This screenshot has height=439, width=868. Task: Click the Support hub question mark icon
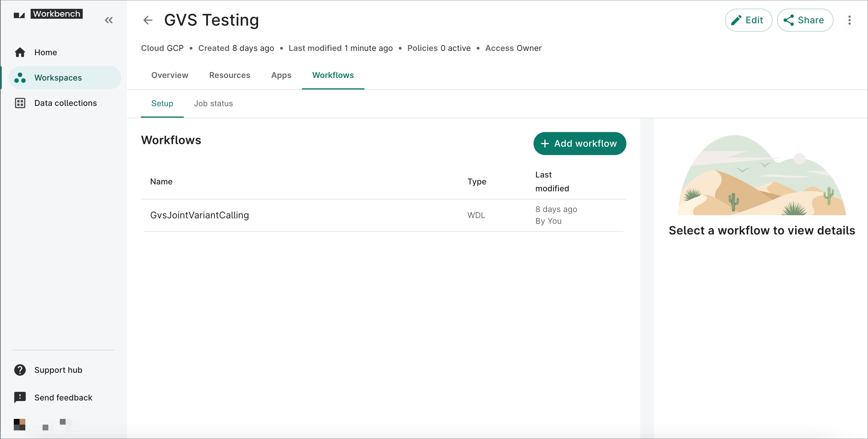pos(20,370)
